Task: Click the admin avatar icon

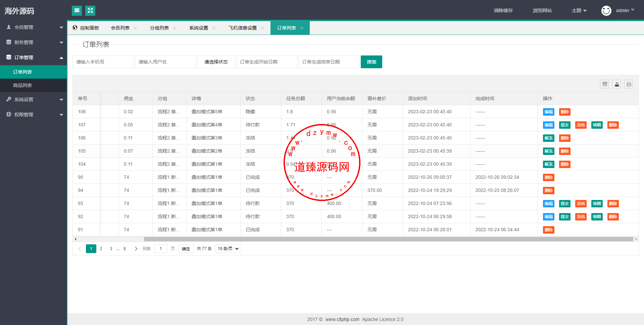Action: [x=606, y=11]
